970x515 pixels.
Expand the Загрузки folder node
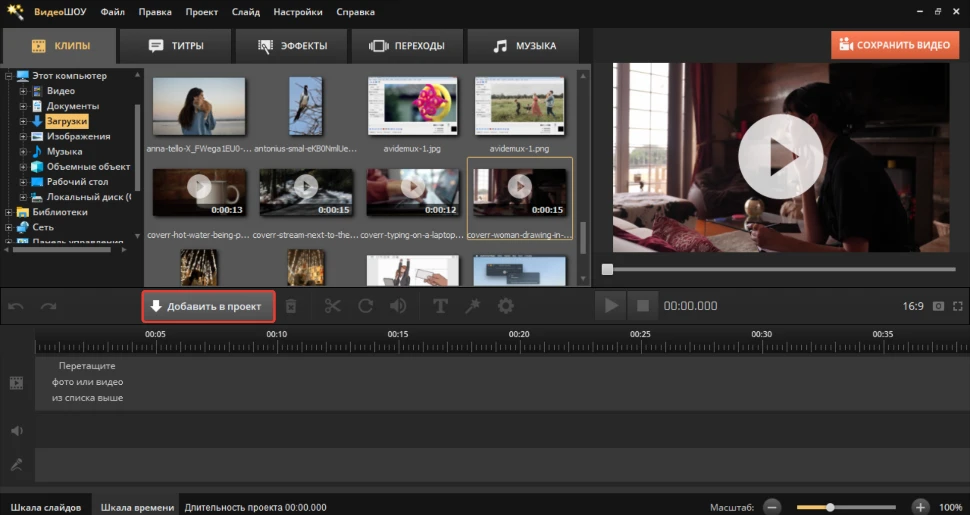coord(23,121)
